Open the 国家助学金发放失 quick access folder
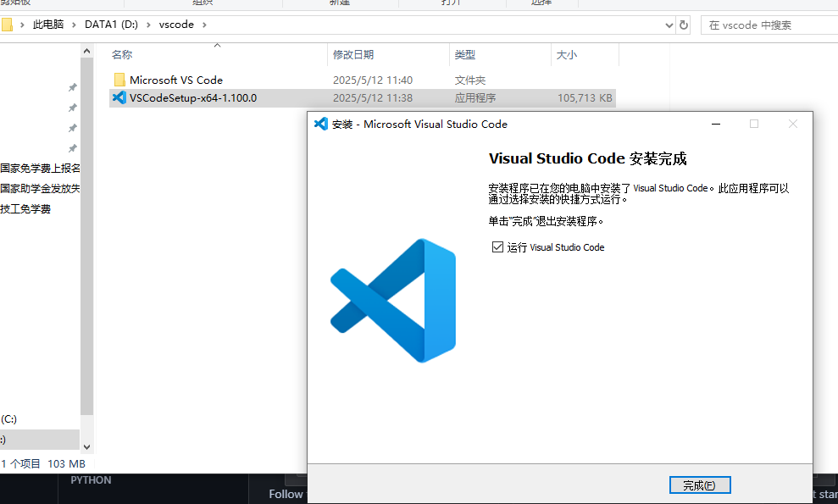Image resolution: width=838 pixels, height=504 pixels. coord(40,189)
